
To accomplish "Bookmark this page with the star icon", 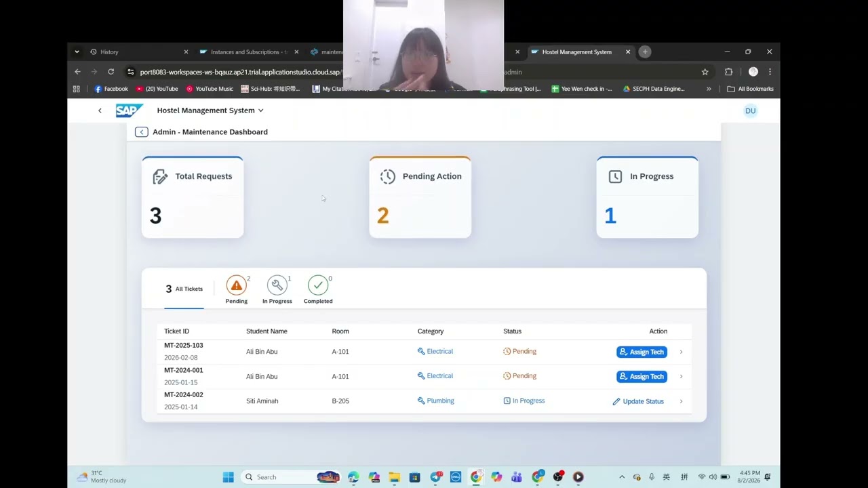I will click(x=705, y=72).
